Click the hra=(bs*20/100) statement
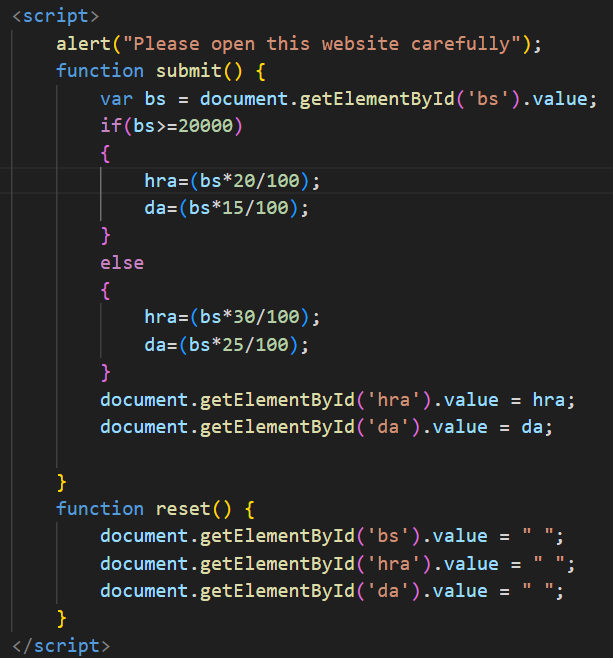 (232, 180)
